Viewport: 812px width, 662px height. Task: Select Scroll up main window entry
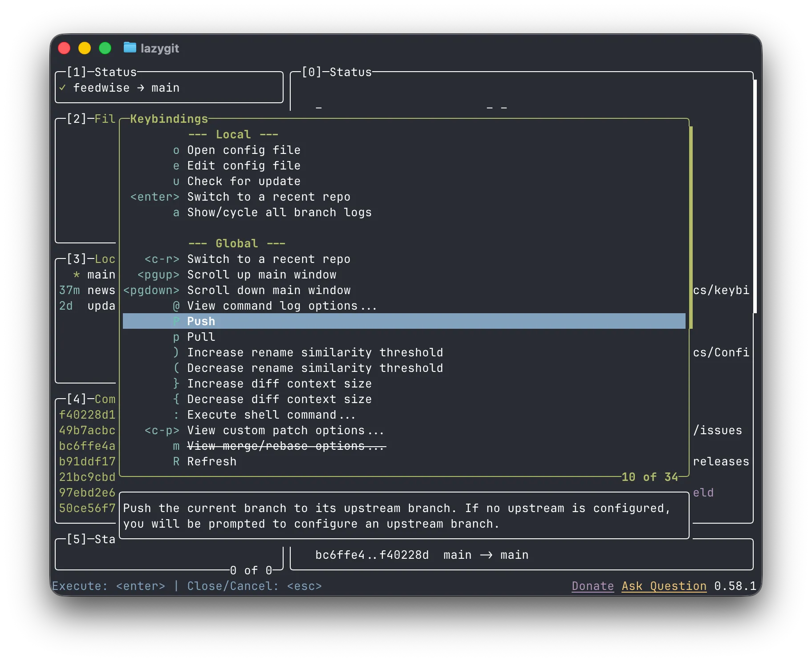click(x=261, y=274)
